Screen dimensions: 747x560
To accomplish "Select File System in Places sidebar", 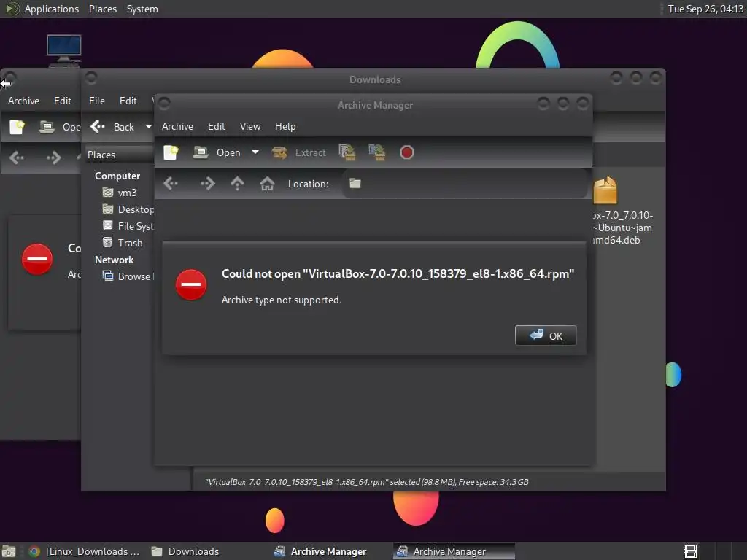I will tap(128, 226).
